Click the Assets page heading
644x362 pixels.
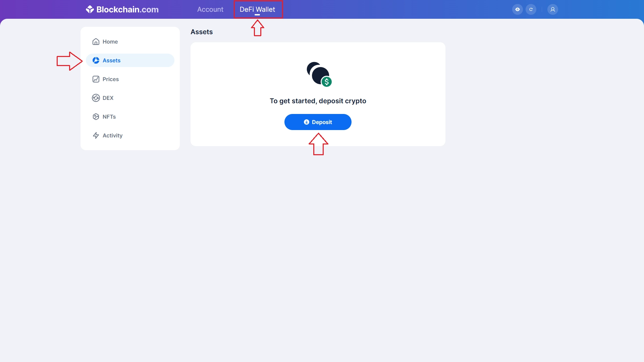202,32
